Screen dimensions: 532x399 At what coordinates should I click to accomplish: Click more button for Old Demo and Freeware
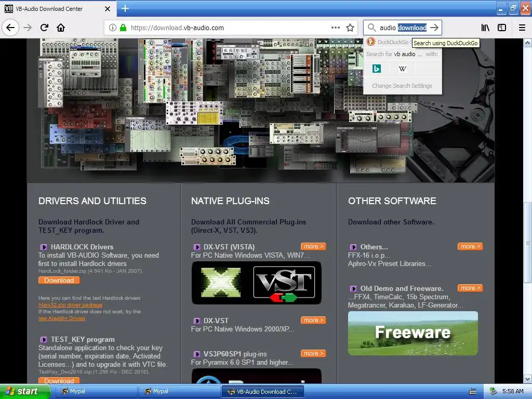(x=470, y=288)
